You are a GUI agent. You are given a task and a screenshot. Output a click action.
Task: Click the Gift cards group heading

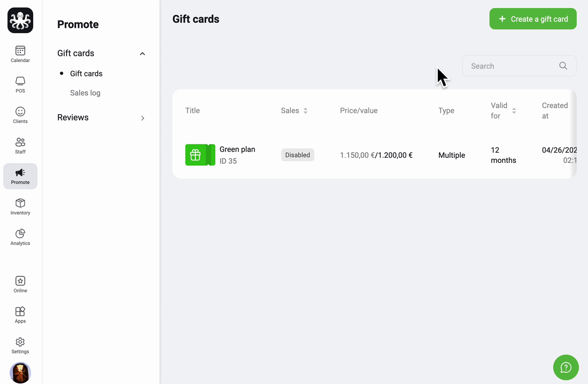point(76,53)
